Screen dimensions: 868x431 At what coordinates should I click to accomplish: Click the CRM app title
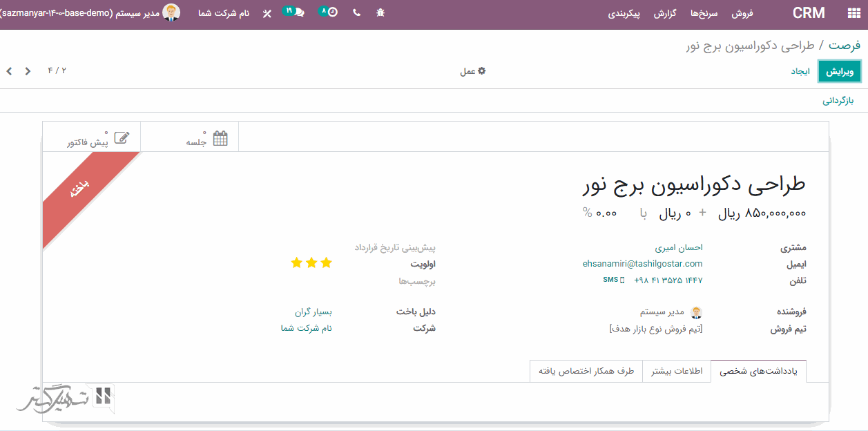click(809, 13)
